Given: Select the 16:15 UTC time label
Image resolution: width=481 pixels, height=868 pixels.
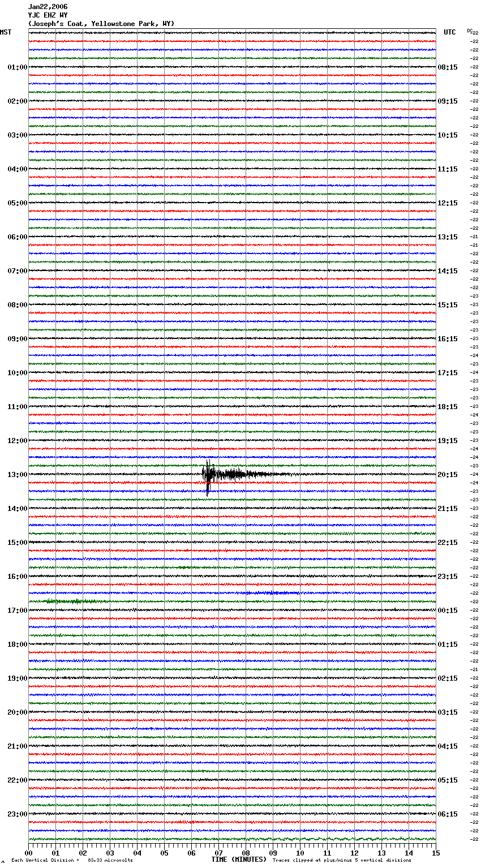Looking at the screenshot, I should point(448,339).
